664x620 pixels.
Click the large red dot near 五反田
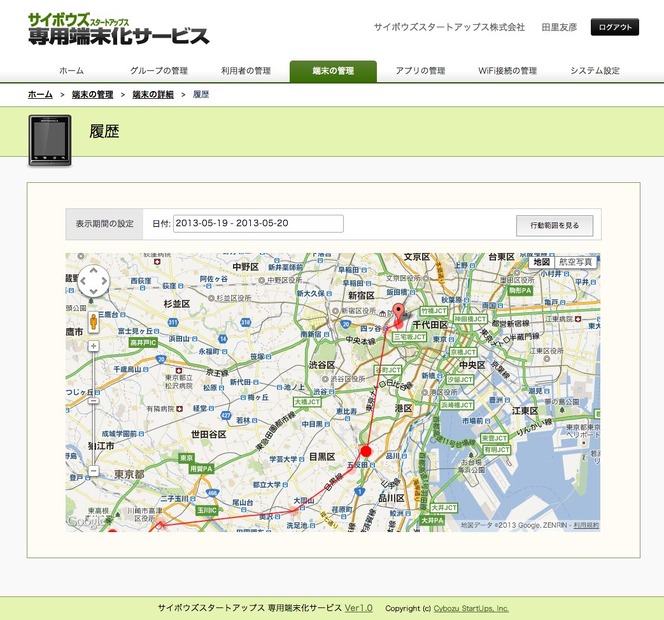pos(366,451)
